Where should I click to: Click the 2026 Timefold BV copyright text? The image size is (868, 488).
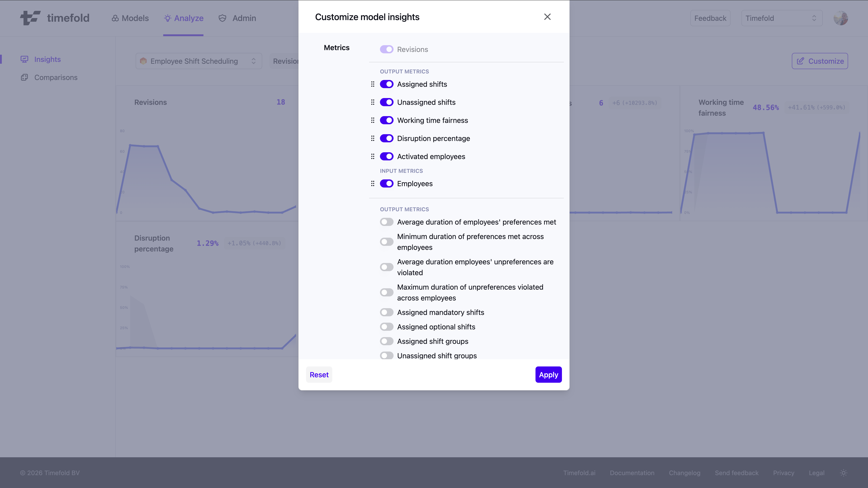tap(50, 473)
